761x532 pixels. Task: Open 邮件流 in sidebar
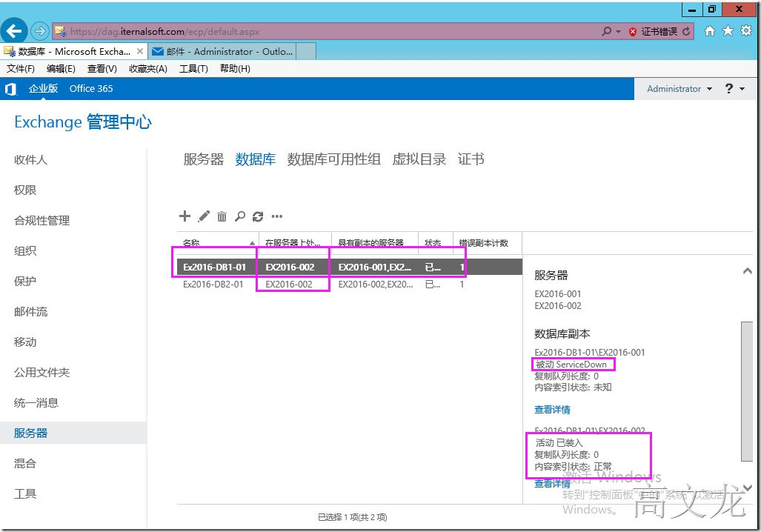pyautogui.click(x=30, y=312)
